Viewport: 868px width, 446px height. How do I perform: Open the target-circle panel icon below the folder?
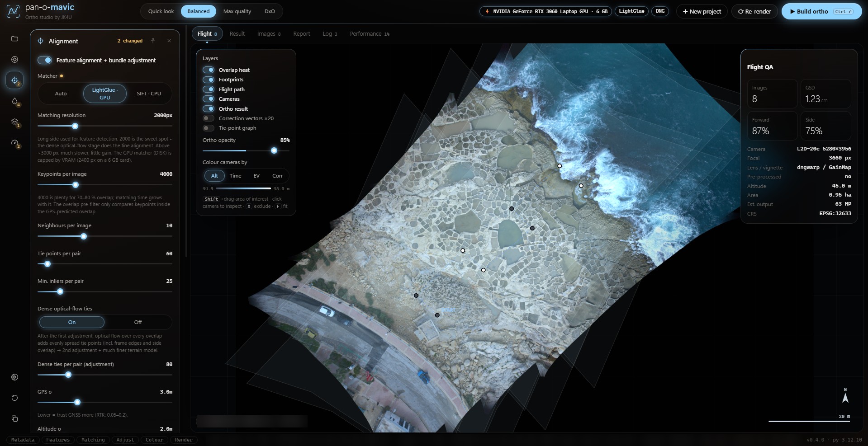(14, 59)
